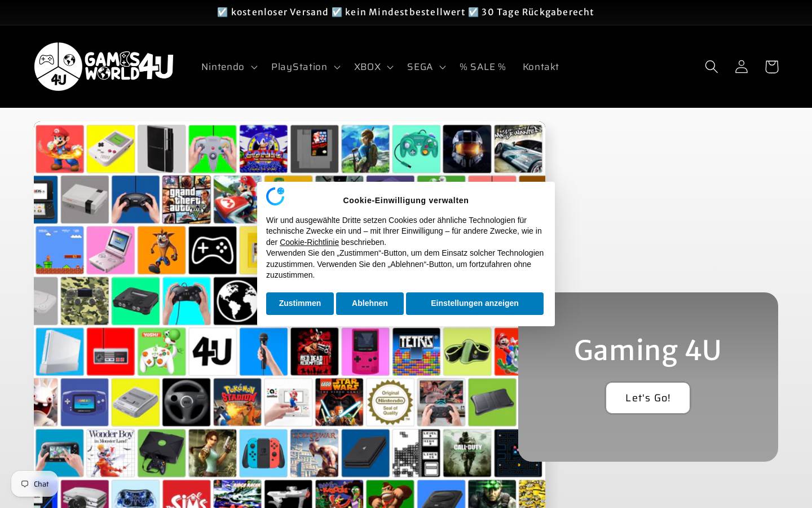Click the Original Nintendo Seal tile
The image size is (812, 508).
[390, 402]
